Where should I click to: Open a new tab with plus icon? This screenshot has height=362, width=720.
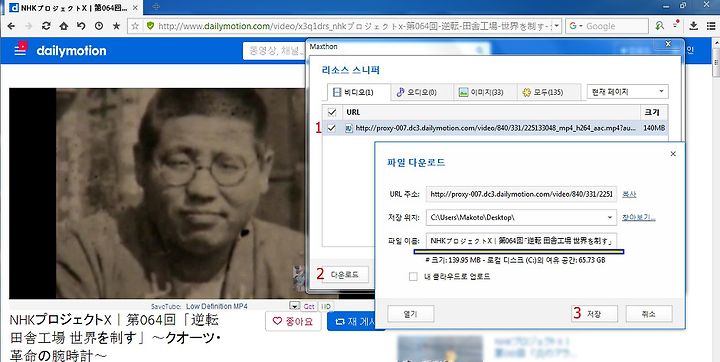coord(156,6)
